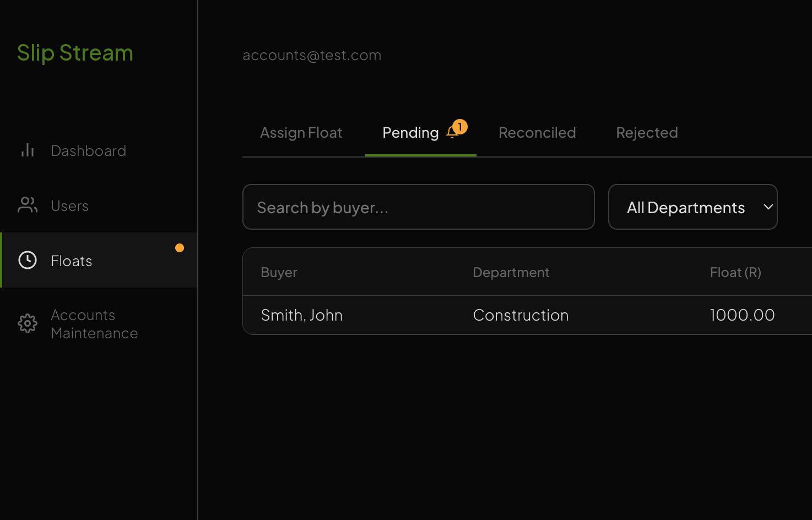This screenshot has width=812, height=520.
Task: Switch to the Assign Float tab
Action: coord(301,133)
